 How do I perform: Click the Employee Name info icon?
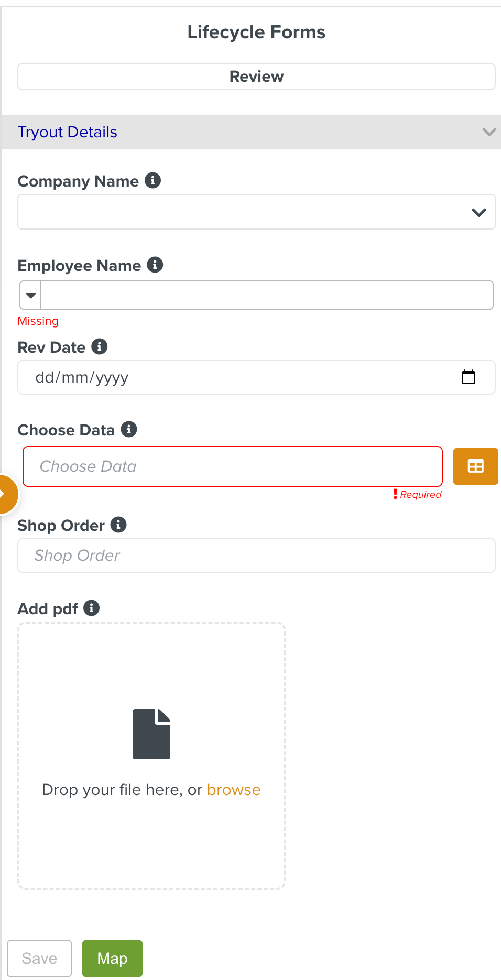tap(155, 265)
